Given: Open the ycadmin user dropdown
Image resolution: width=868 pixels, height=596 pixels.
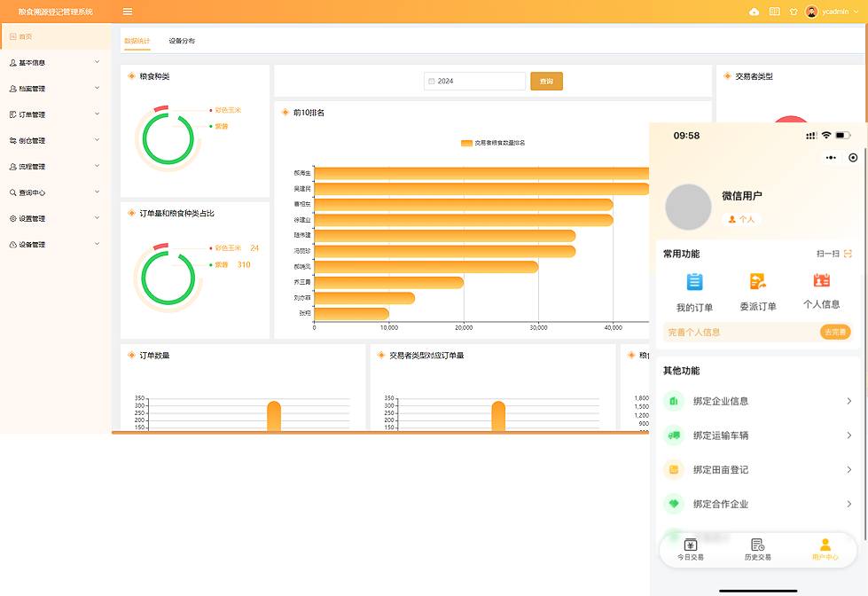Looking at the screenshot, I should tap(833, 12).
